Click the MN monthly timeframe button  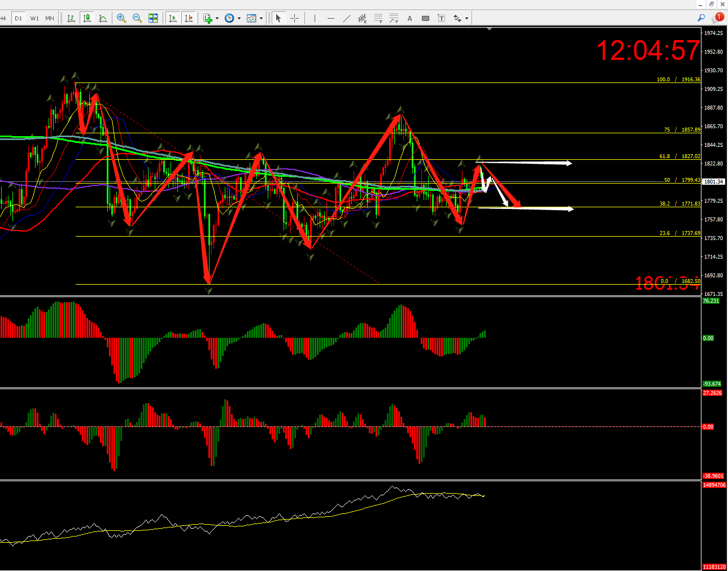coord(50,18)
